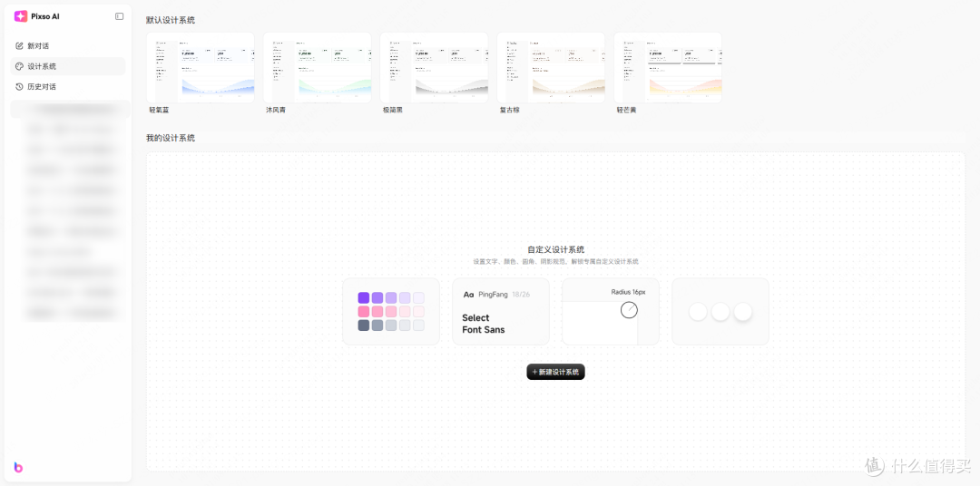
Task: Click the 轻芒黄 label text
Action: (x=626, y=110)
